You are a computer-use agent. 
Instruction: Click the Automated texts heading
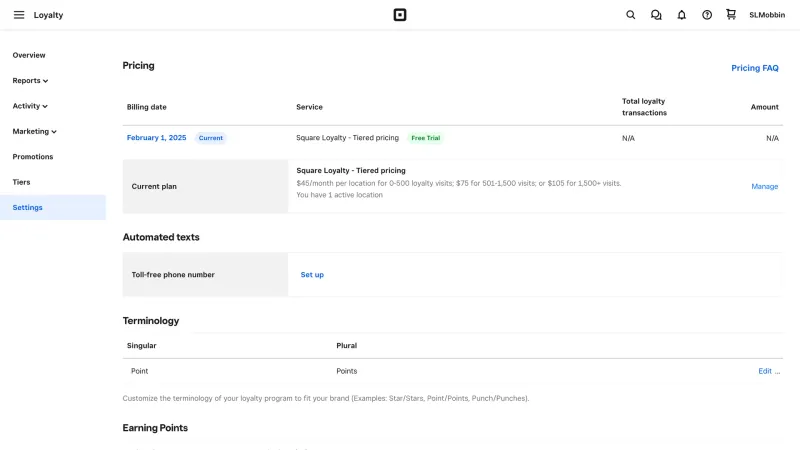point(161,237)
